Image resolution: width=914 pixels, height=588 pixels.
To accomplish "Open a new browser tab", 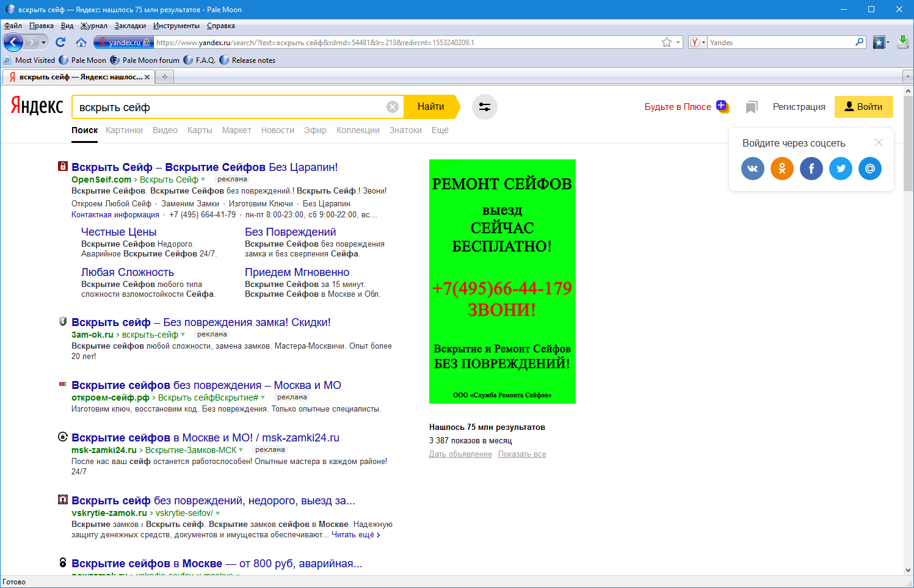I will pos(164,77).
